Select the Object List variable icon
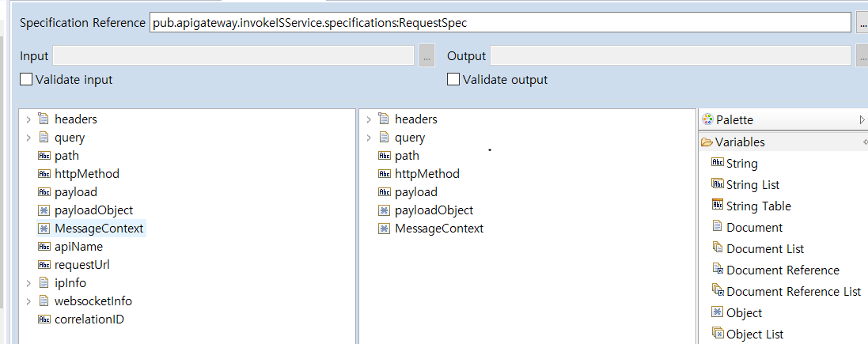 pyautogui.click(x=718, y=334)
